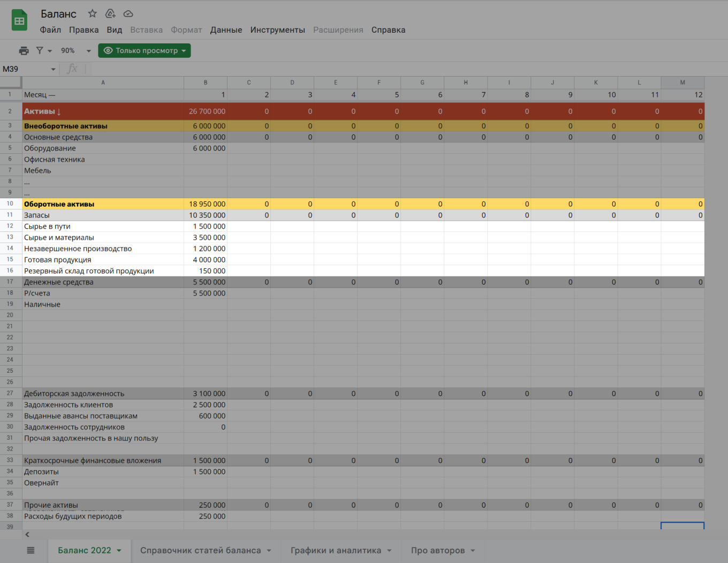The width and height of the screenshot is (728, 563).
Task: Switch to Справочник статей баланса tab
Action: click(200, 550)
